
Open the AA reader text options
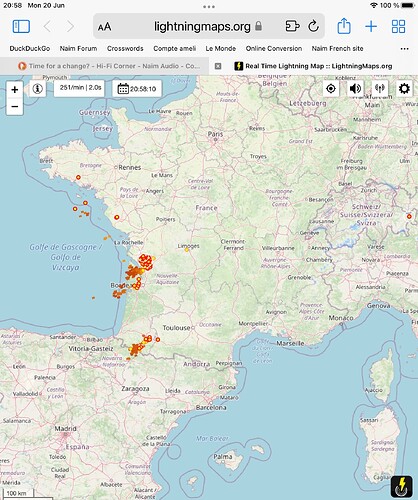(104, 27)
